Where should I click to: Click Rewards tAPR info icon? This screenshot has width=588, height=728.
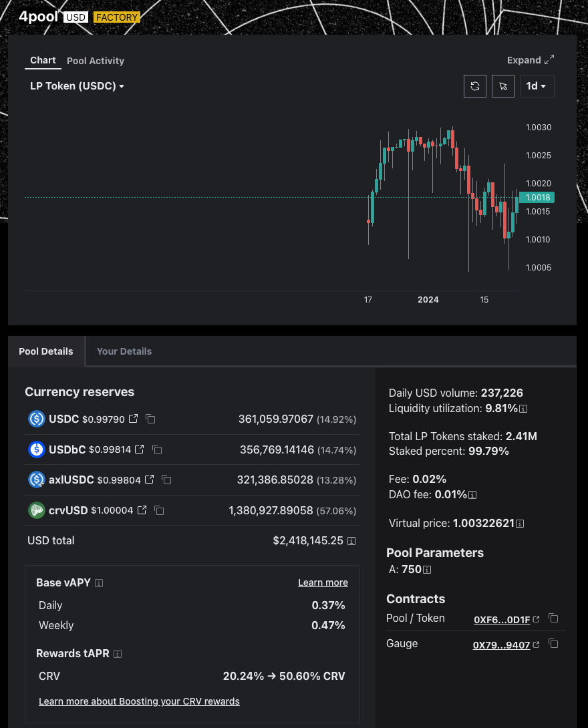(x=118, y=654)
